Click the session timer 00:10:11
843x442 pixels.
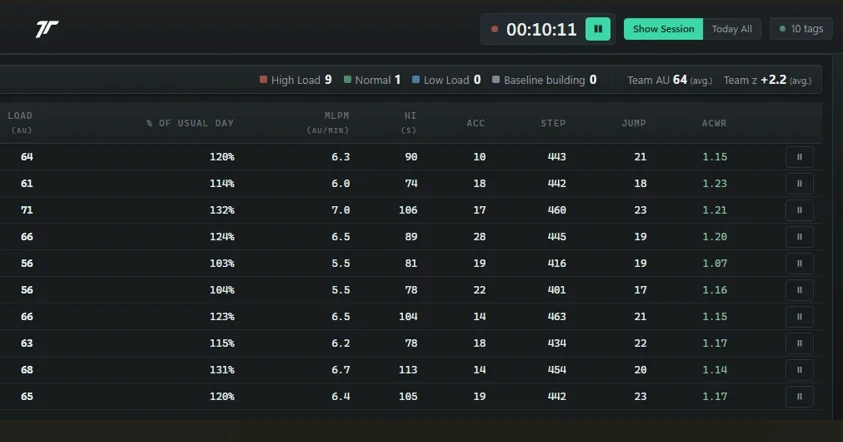click(x=541, y=29)
